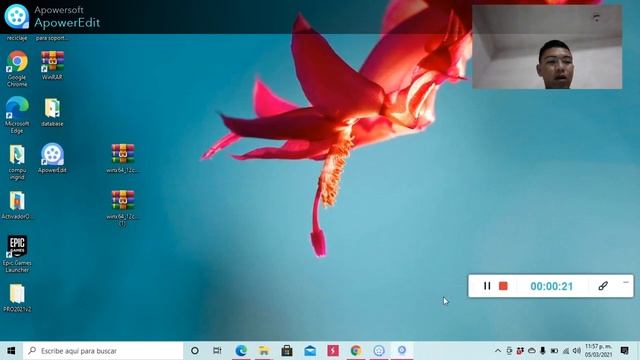Pause the screen recording
This screenshot has height=360, width=640.
(x=487, y=286)
